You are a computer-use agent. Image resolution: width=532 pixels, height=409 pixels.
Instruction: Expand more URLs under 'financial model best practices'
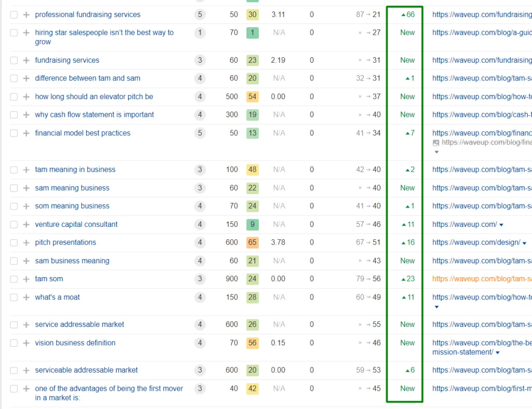point(436,152)
